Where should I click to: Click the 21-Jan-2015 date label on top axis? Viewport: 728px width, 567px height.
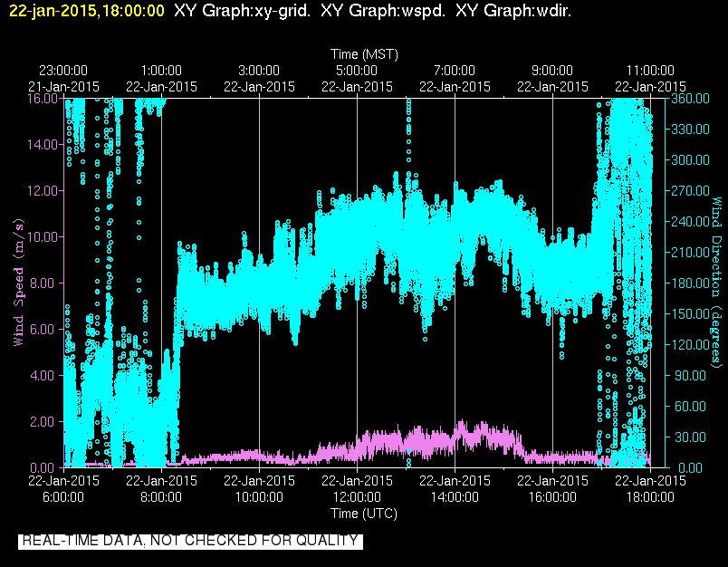(x=63, y=87)
